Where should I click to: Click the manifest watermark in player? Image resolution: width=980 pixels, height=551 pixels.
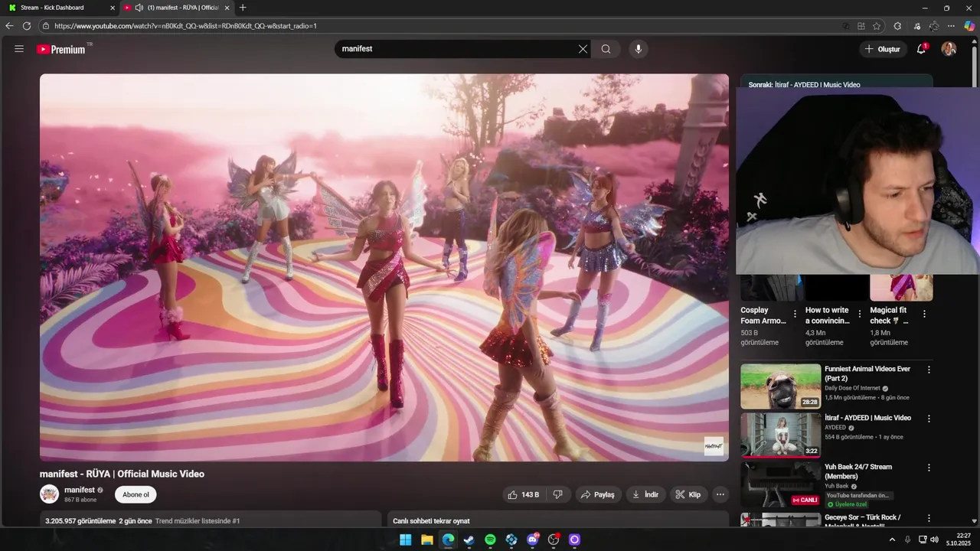[x=714, y=446]
